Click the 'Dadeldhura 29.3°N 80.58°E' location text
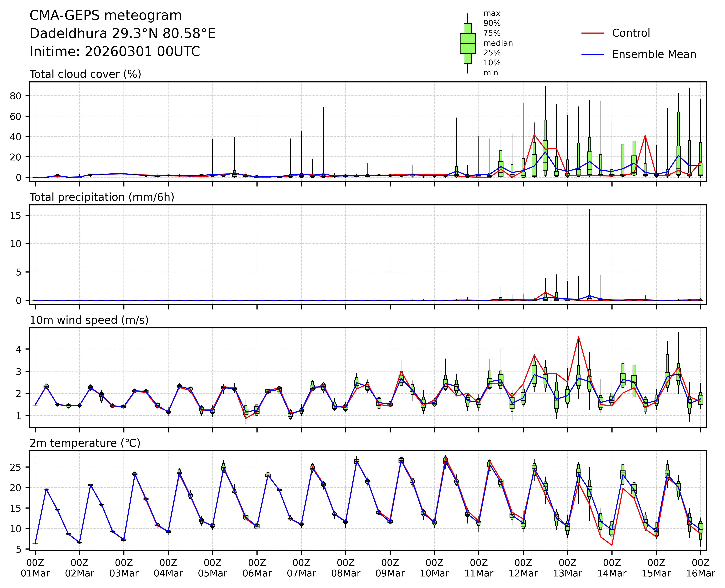The width and height of the screenshot is (725, 588). coord(123,33)
